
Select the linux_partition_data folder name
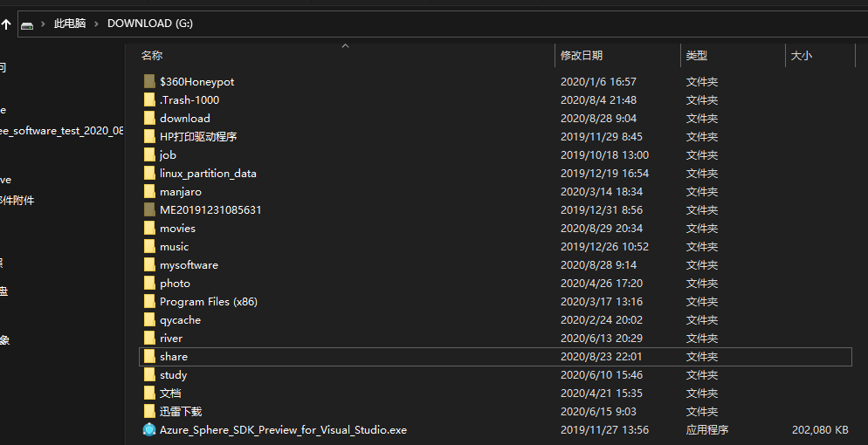pyautogui.click(x=208, y=174)
